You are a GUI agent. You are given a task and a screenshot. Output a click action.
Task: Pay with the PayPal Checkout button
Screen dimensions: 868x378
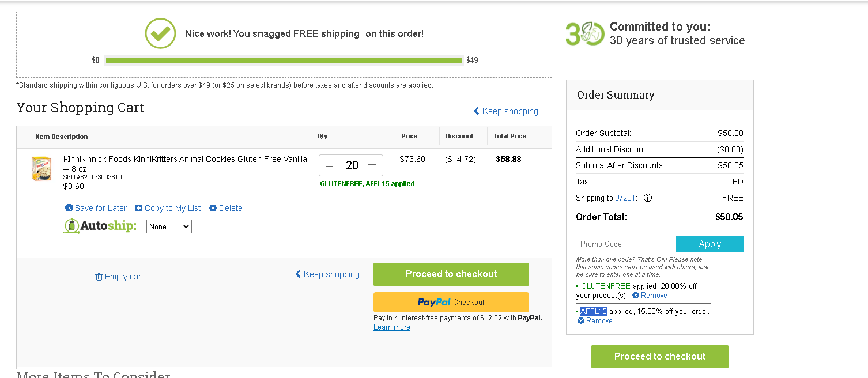(451, 302)
